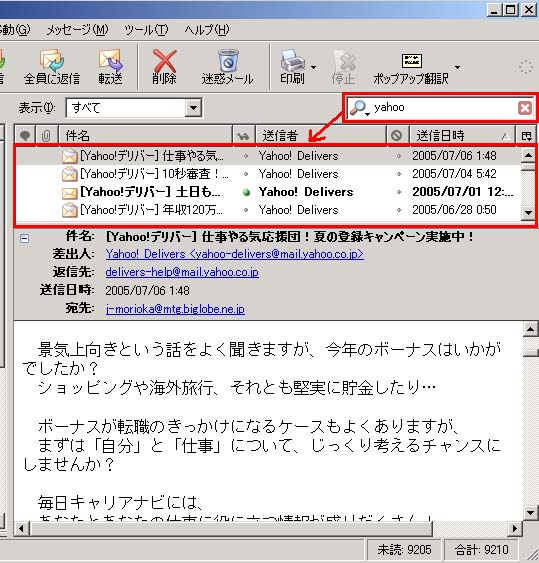Toggle read status of 土日も message green dot

(246, 192)
